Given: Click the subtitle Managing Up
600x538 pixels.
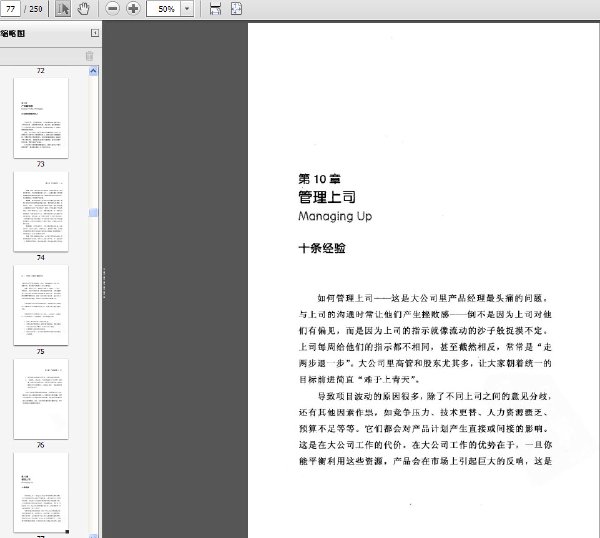Looking at the screenshot, I should [335, 216].
